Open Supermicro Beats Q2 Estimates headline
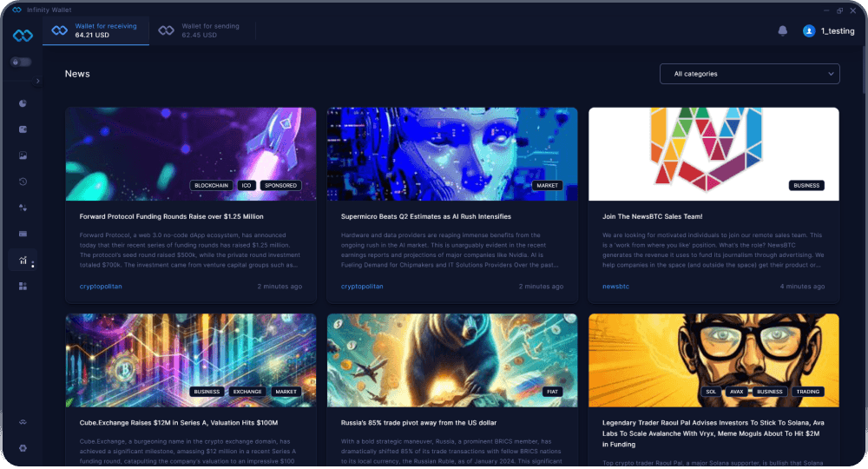The height and width of the screenshot is (469, 868). coord(425,216)
